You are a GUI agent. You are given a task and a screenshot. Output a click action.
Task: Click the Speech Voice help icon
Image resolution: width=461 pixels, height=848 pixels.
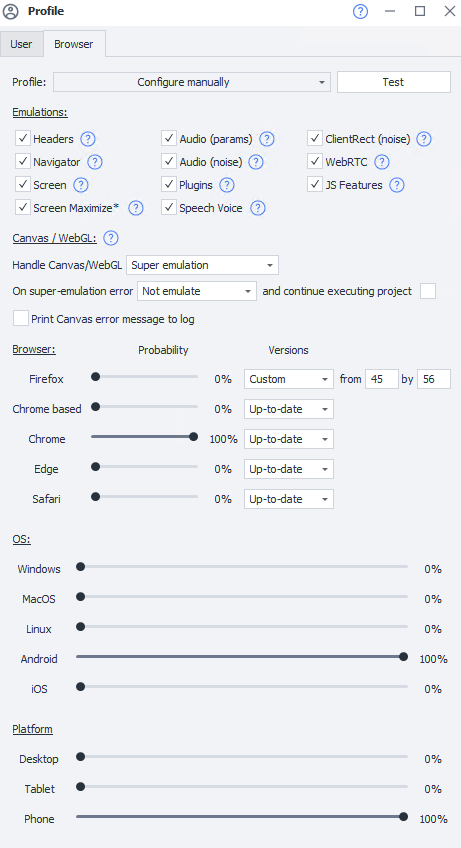pyautogui.click(x=259, y=208)
